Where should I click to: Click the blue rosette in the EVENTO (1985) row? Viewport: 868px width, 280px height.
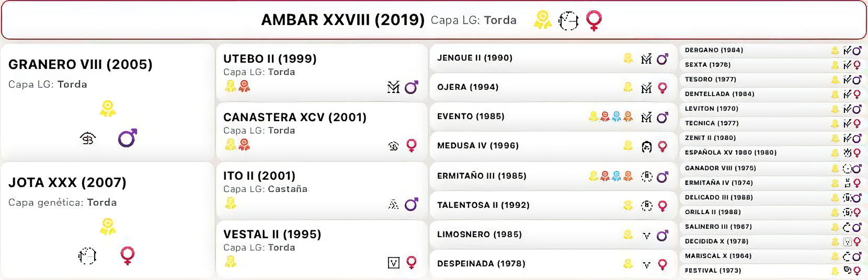coord(616,116)
